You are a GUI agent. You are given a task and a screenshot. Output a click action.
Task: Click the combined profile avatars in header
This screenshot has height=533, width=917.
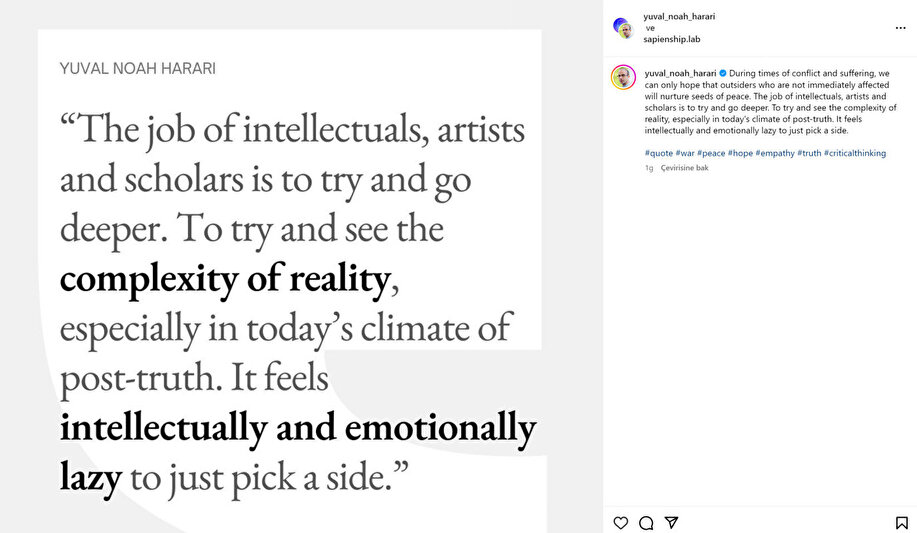pos(624,28)
